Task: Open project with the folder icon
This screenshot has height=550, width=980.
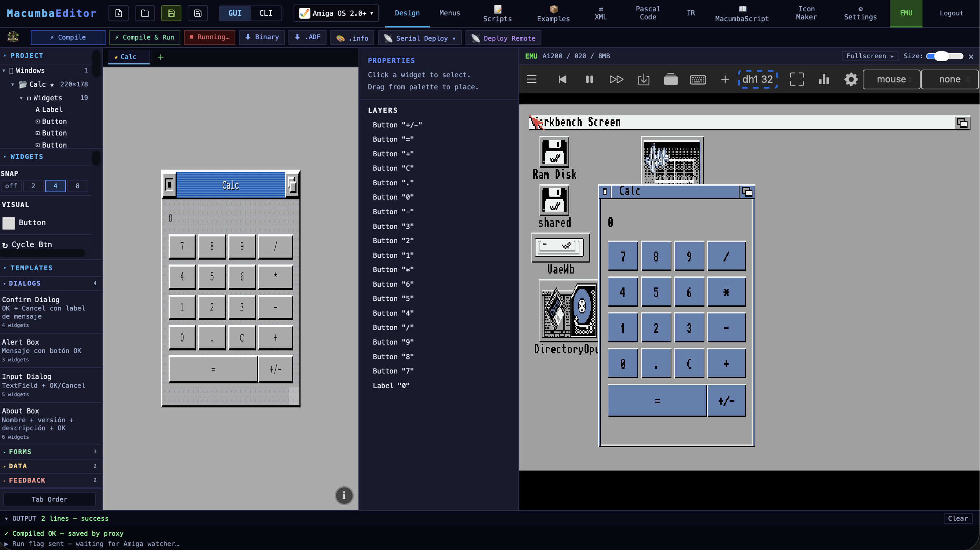Action: point(145,13)
